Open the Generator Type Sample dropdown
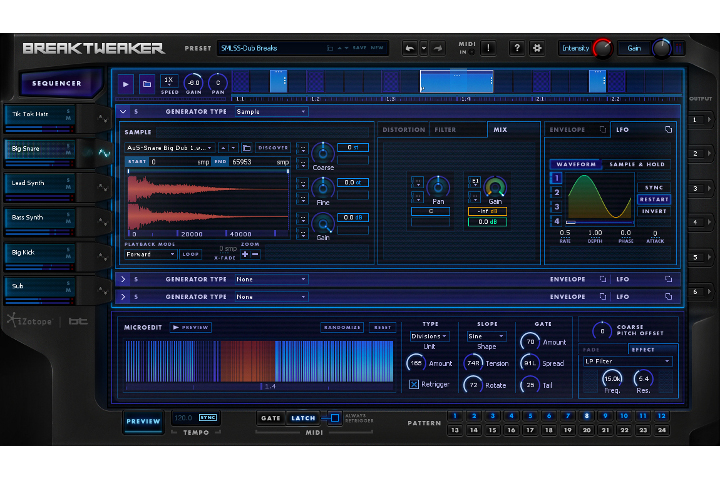 [x=271, y=112]
